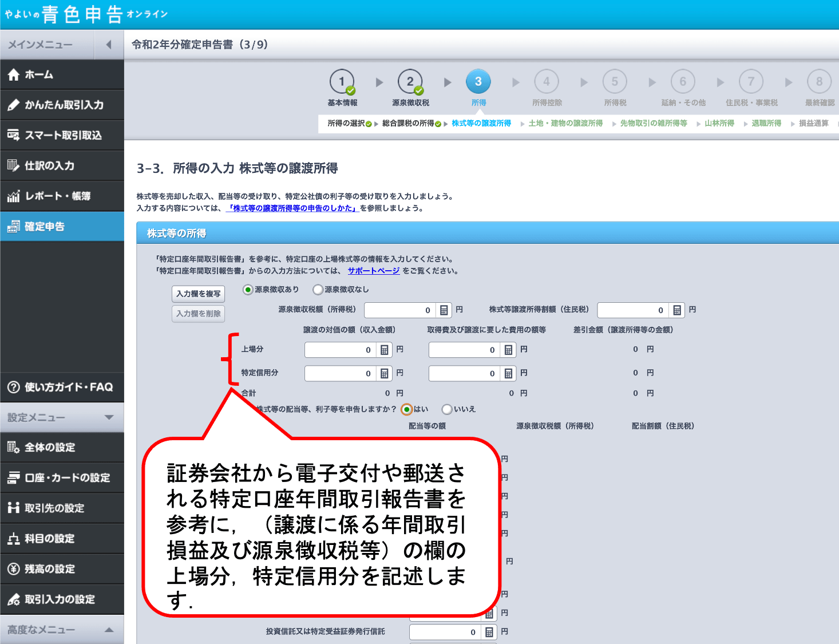Open 全体の設定 in settings menu
This screenshot has height=644, width=839.
tap(62, 447)
